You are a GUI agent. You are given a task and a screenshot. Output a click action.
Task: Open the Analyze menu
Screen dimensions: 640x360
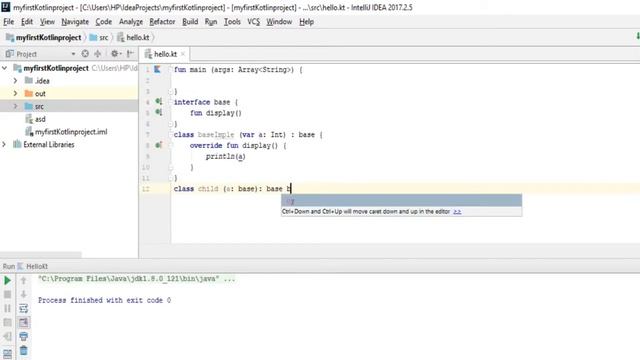tap(131, 22)
